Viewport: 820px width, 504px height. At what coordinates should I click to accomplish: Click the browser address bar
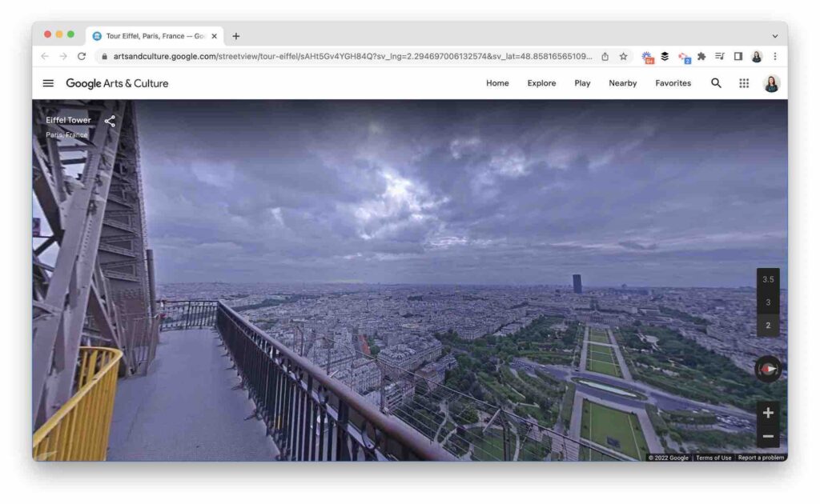tap(344, 56)
